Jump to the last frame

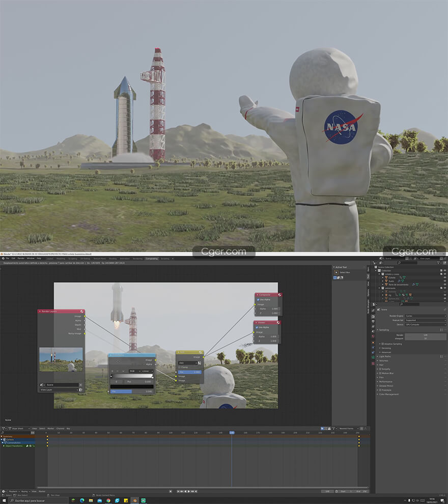pyautogui.click(x=195, y=491)
